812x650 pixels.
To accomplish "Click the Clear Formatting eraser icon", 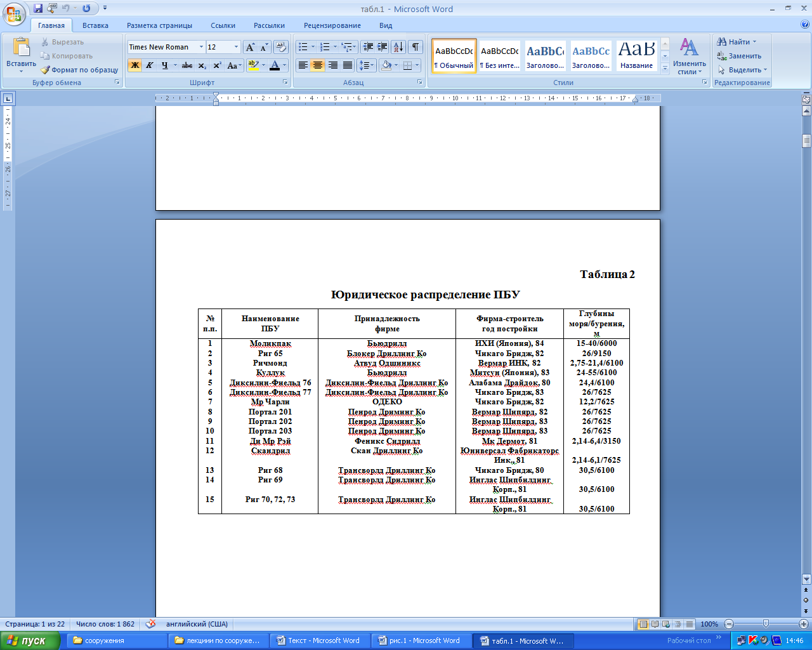I will 282,48.
